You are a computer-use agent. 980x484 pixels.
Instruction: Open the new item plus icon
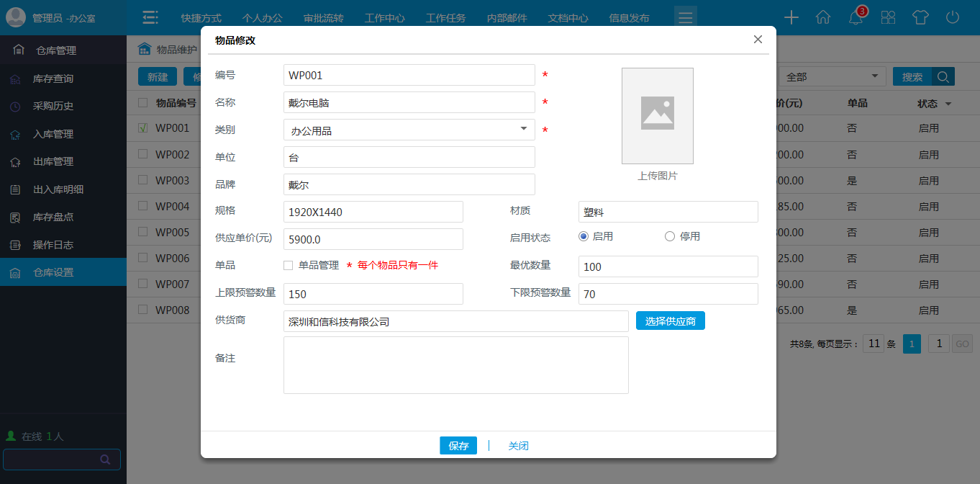(791, 17)
